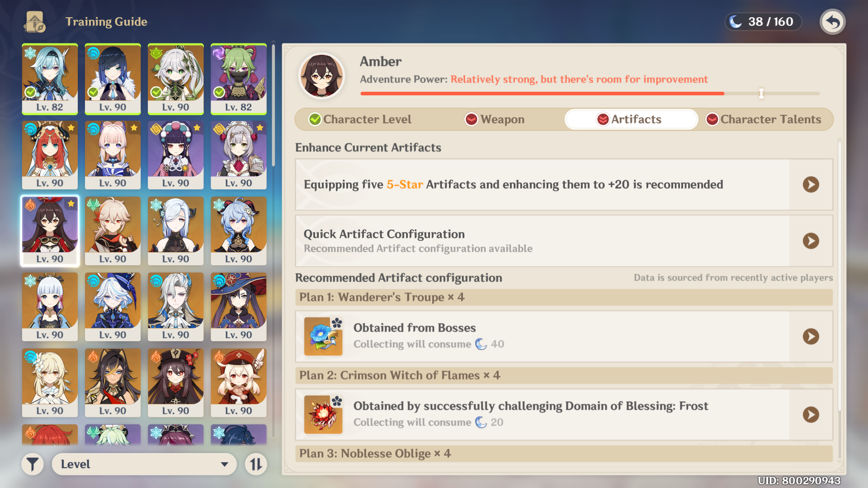This screenshot has height=488, width=868.
Task: Switch to the Character Talents tab
Action: tap(764, 119)
